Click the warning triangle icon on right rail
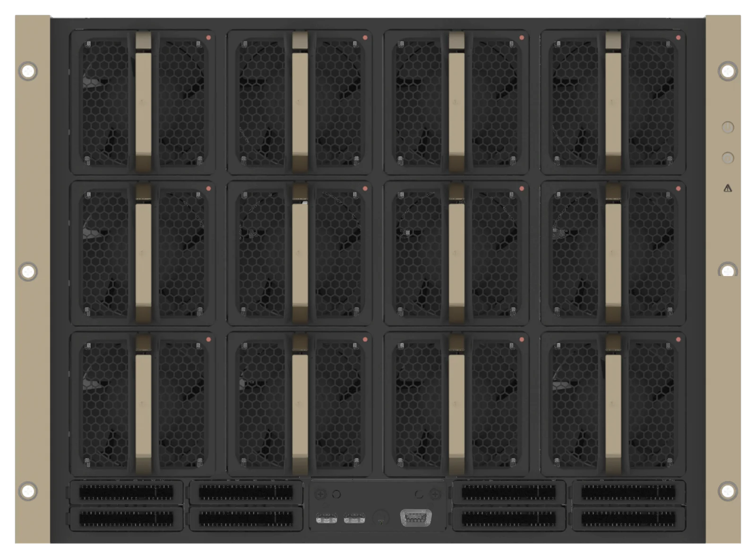This screenshot has height=558, width=756. tap(728, 188)
